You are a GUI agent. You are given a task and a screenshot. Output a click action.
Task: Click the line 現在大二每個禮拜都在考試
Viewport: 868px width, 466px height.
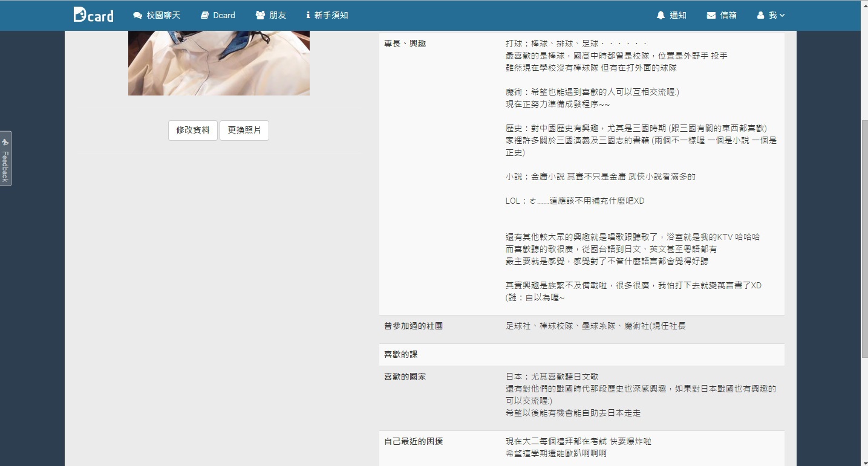[x=579, y=441]
